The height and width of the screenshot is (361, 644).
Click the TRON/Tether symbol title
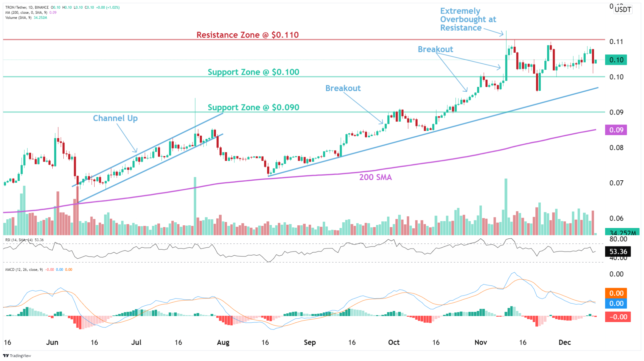tap(27, 7)
